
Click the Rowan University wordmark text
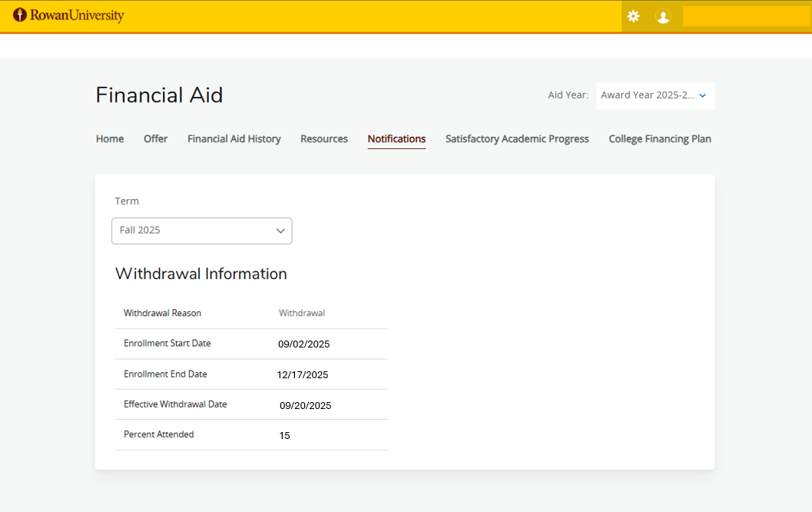click(x=77, y=15)
